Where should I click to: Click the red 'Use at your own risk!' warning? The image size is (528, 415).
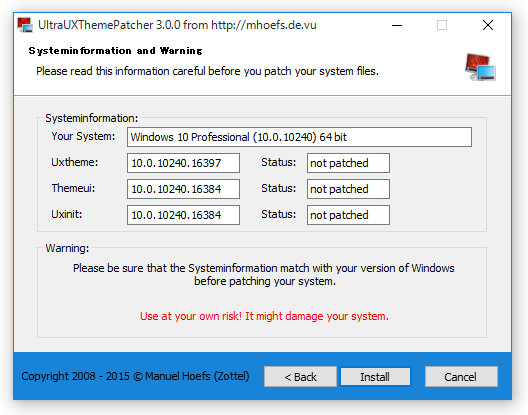264,316
